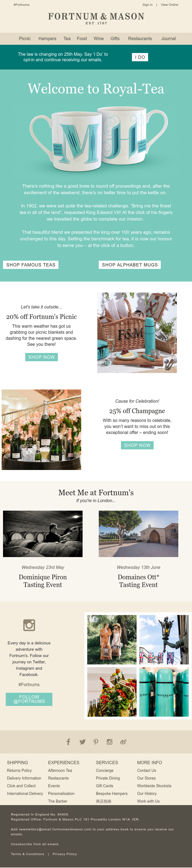Screen dimensions: 192x868
Task: Click the I DO opt-in button
Action: [x=140, y=57]
